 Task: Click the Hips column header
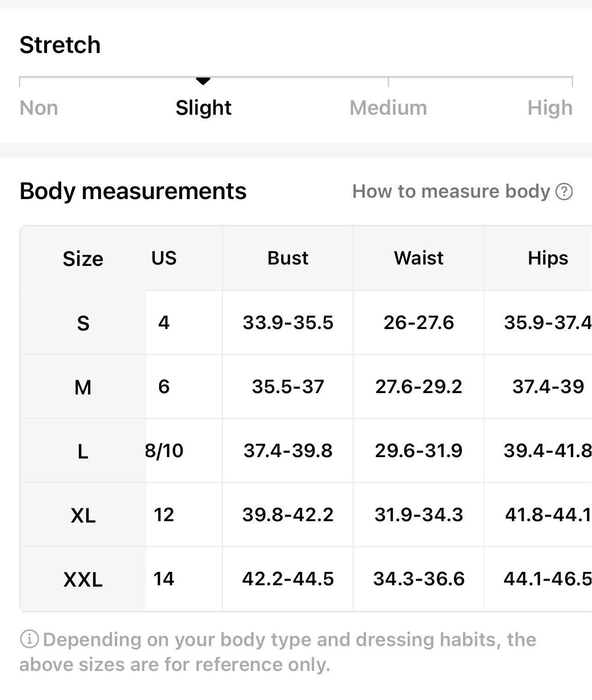coord(548,258)
